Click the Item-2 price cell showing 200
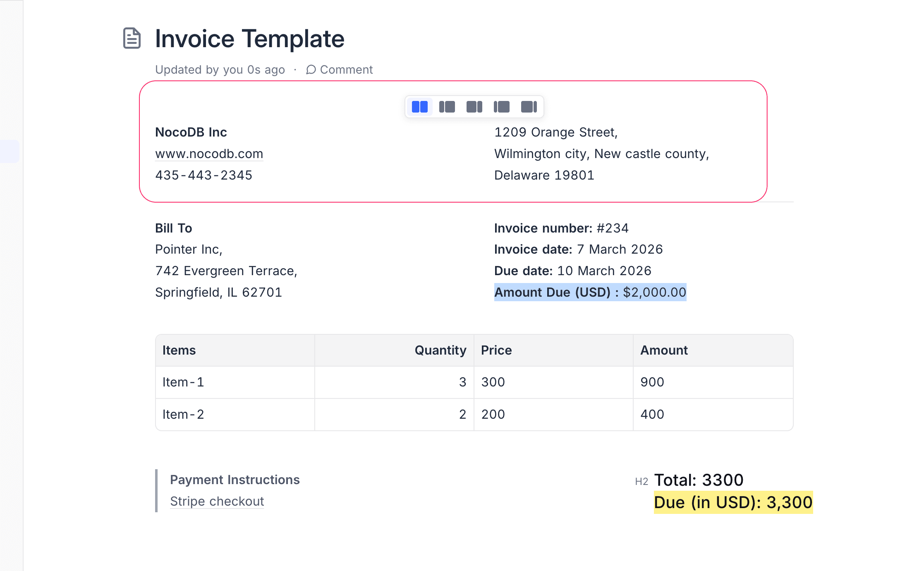Image resolution: width=924 pixels, height=571 pixels. pos(493,414)
